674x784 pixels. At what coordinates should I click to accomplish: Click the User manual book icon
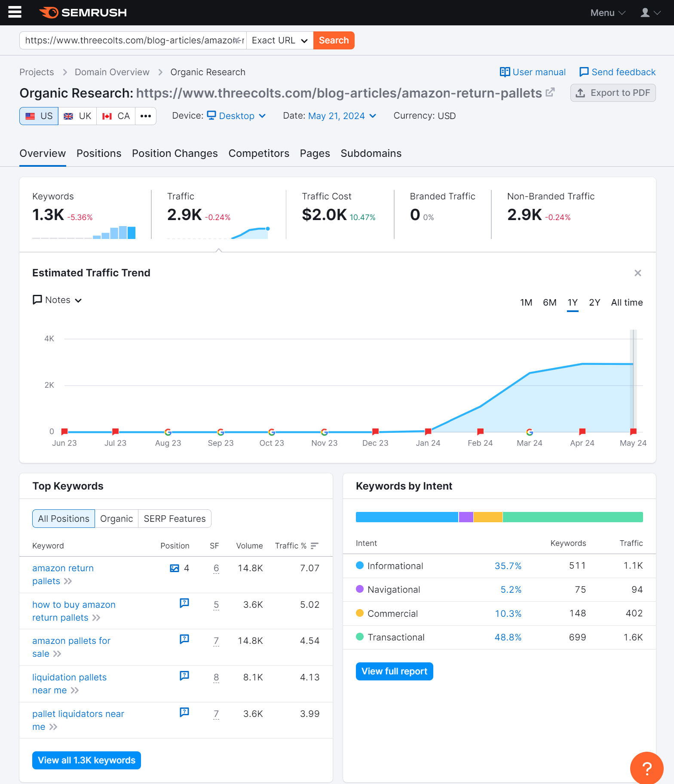[505, 72]
